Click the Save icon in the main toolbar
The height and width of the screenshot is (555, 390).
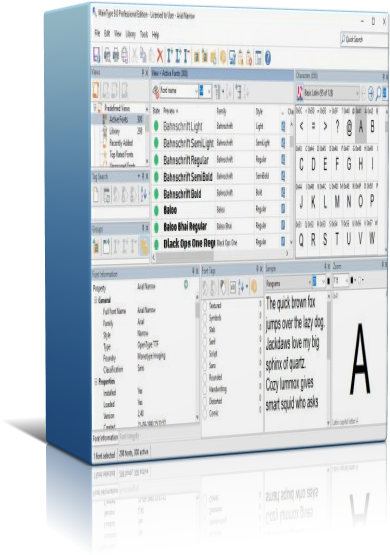[96, 55]
